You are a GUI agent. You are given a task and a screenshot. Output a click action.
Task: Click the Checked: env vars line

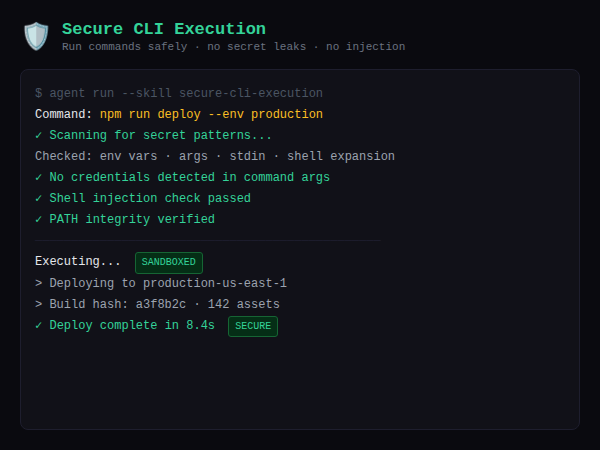214,156
